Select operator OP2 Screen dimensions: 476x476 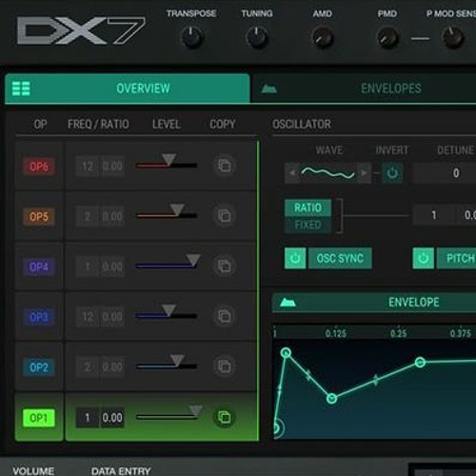(x=39, y=367)
